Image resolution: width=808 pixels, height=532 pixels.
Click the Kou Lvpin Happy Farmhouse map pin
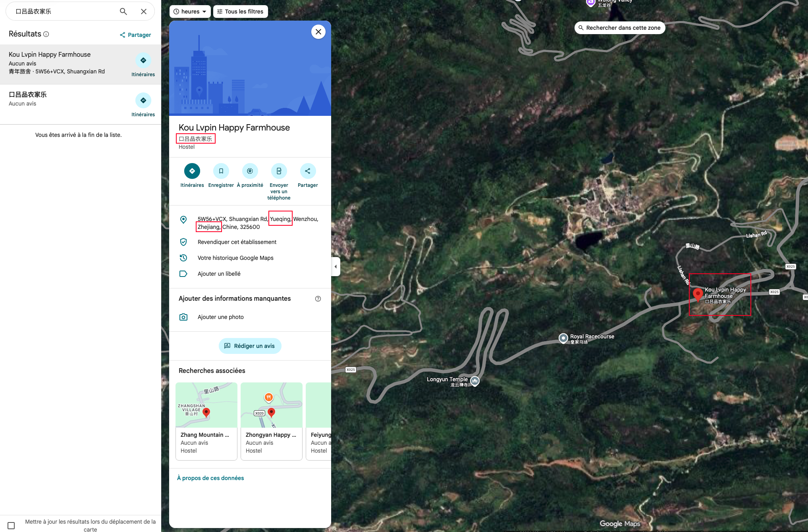point(698,295)
